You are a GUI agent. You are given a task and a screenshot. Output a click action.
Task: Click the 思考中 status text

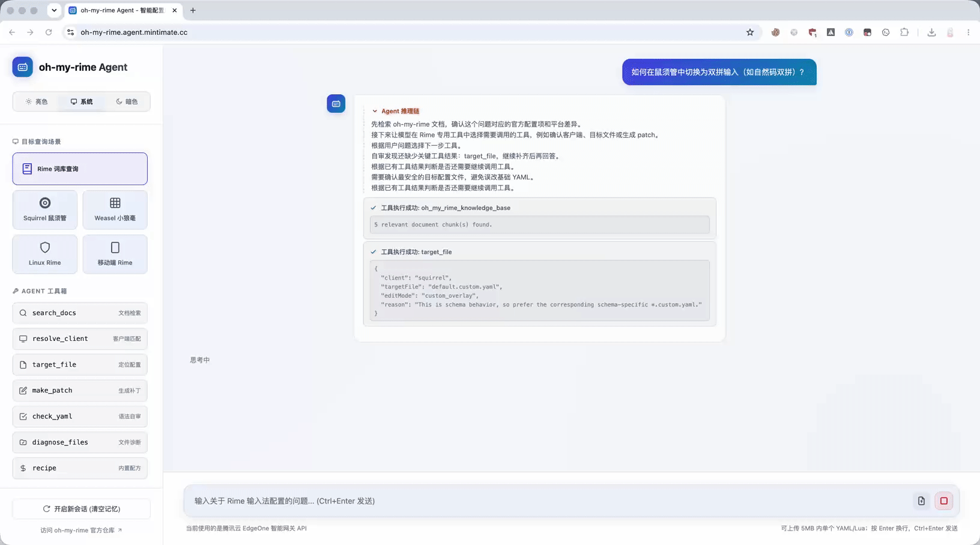tap(200, 360)
